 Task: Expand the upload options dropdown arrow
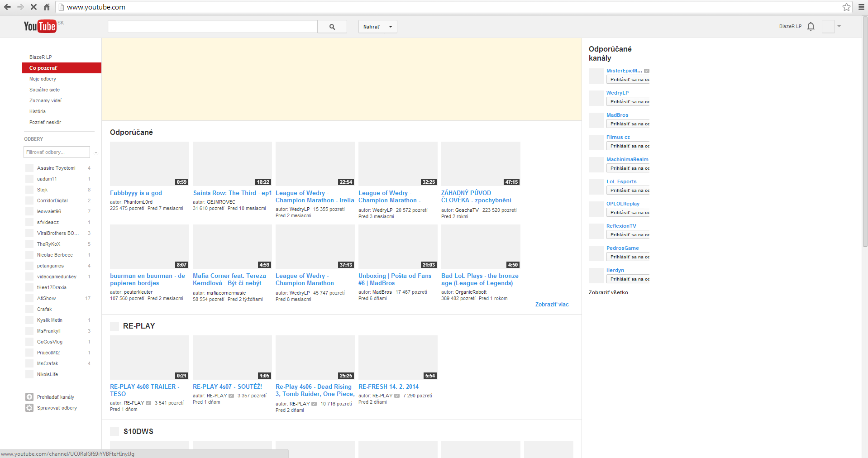click(391, 27)
